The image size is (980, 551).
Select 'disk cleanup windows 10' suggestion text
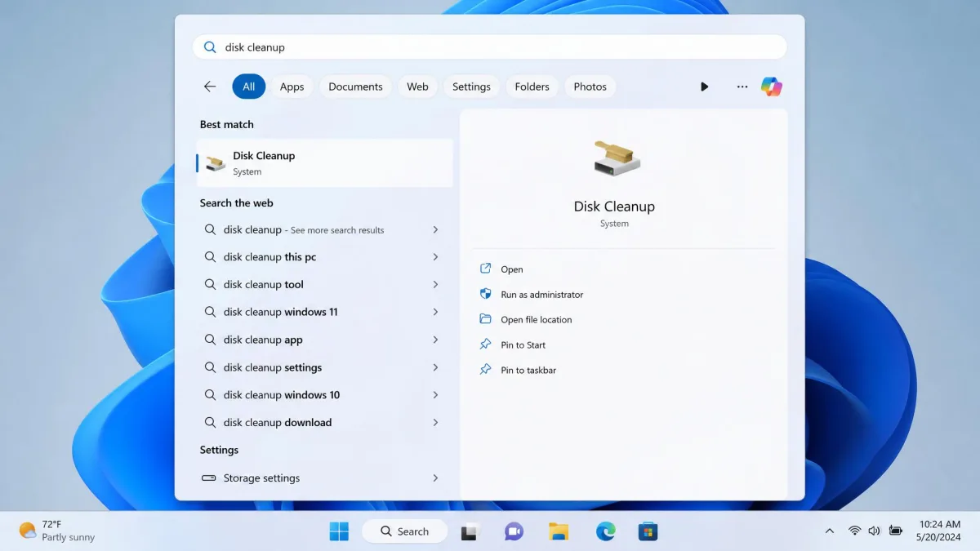click(282, 395)
